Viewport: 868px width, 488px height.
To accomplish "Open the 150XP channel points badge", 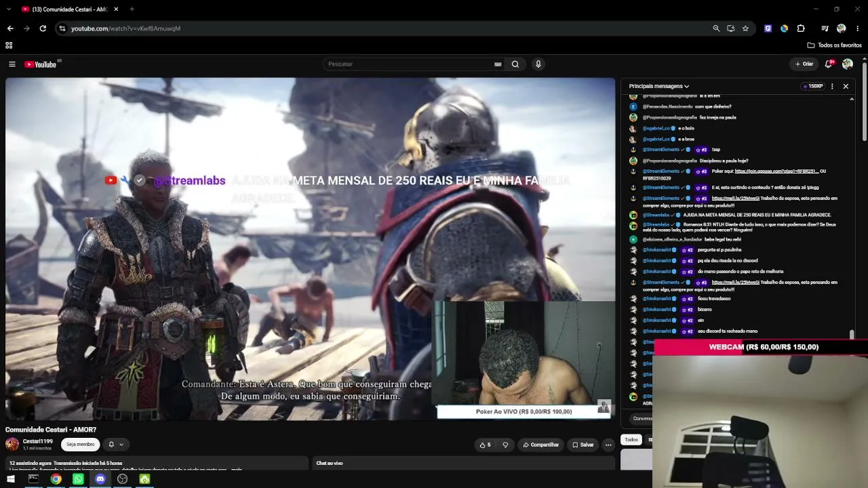I will [812, 86].
